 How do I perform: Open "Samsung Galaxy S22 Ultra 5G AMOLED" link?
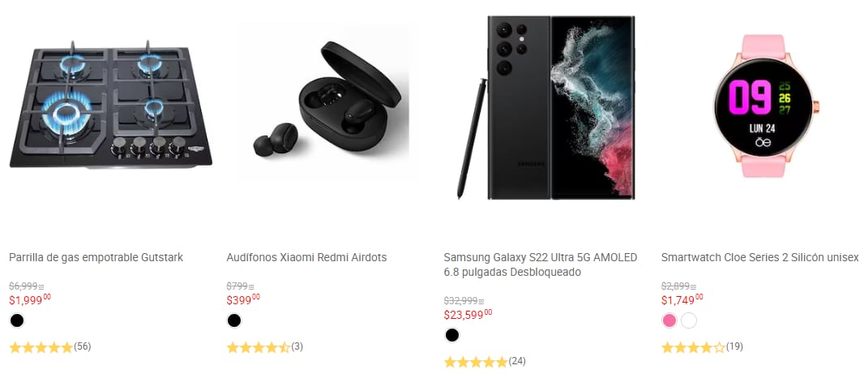coord(541,257)
